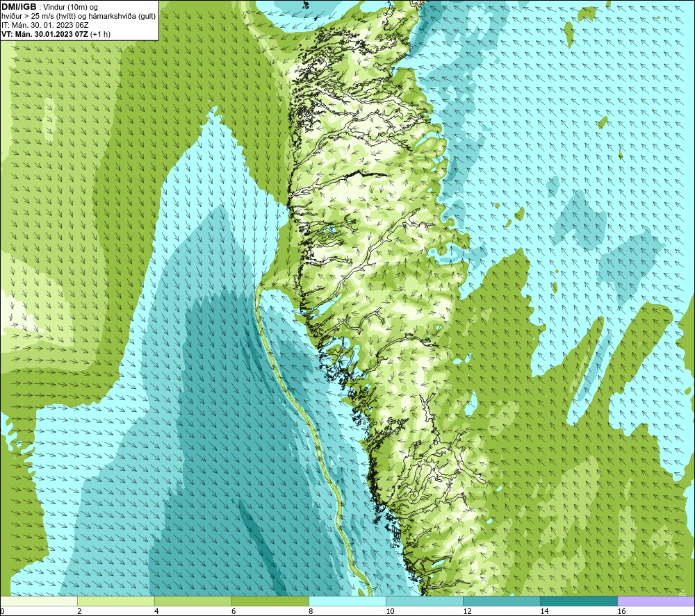Click the 8-10 m/s light cyan swatch
Viewport: 695px width, 616px height.
[347, 601]
